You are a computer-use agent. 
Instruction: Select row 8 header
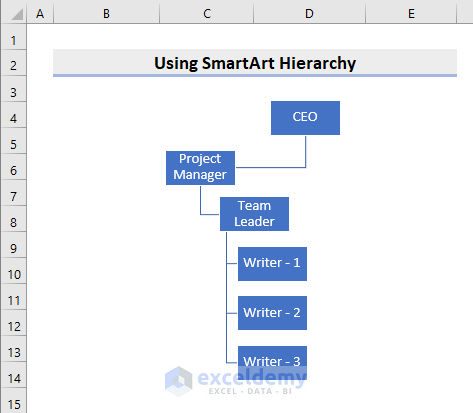click(14, 219)
